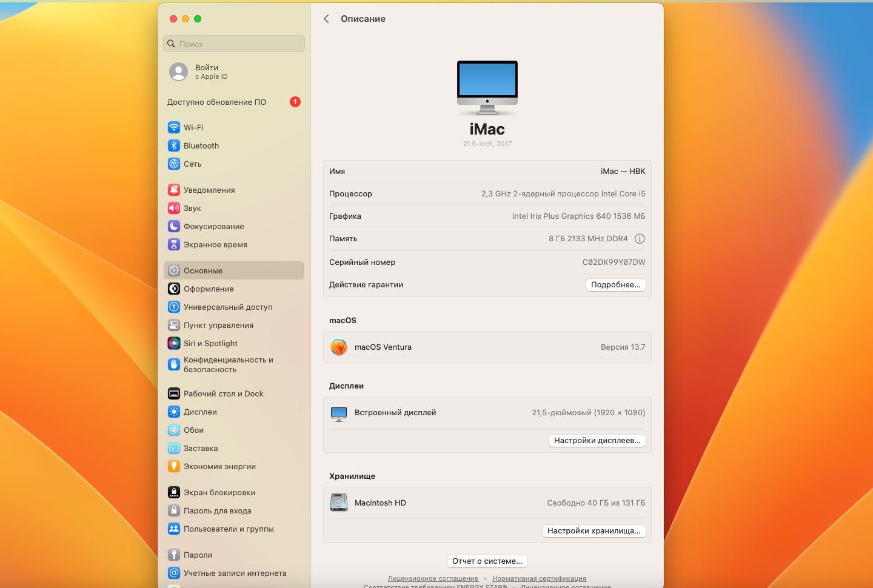
Task: Select the Пароль для входа icon
Action: tap(174, 510)
